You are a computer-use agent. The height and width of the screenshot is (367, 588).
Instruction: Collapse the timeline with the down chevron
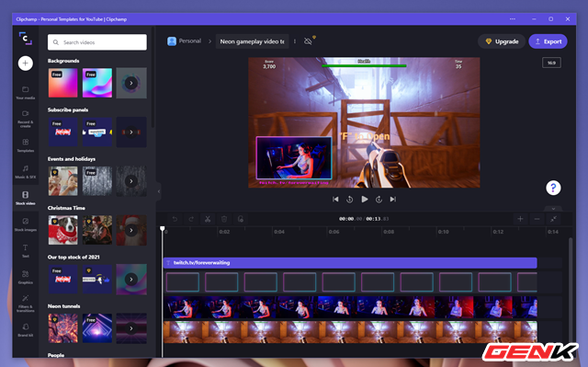(x=553, y=208)
